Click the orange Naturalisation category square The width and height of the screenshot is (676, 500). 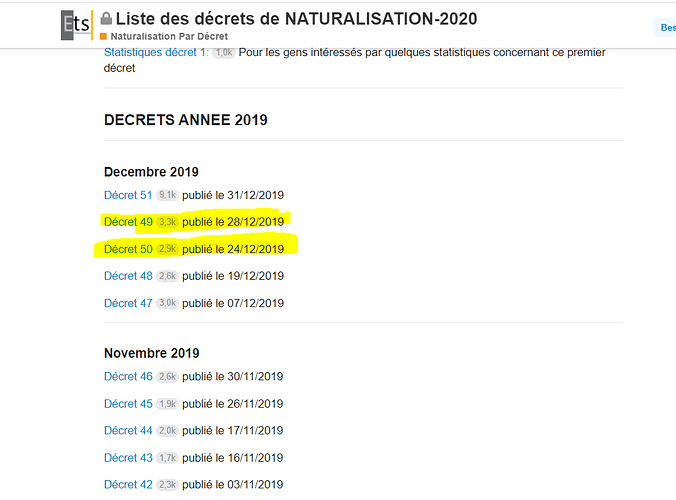(103, 36)
